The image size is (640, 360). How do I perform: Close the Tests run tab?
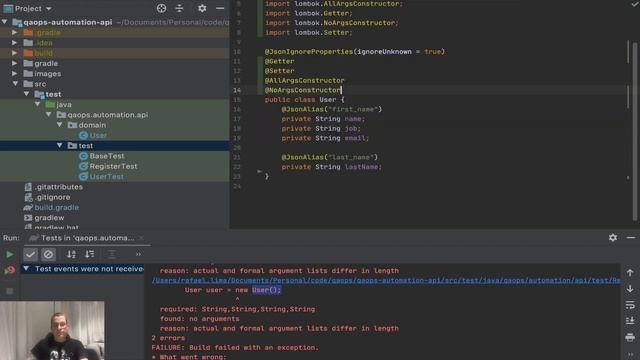click(x=141, y=238)
